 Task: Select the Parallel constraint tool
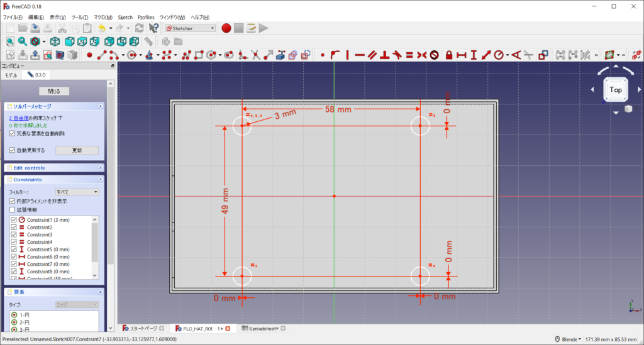point(372,55)
